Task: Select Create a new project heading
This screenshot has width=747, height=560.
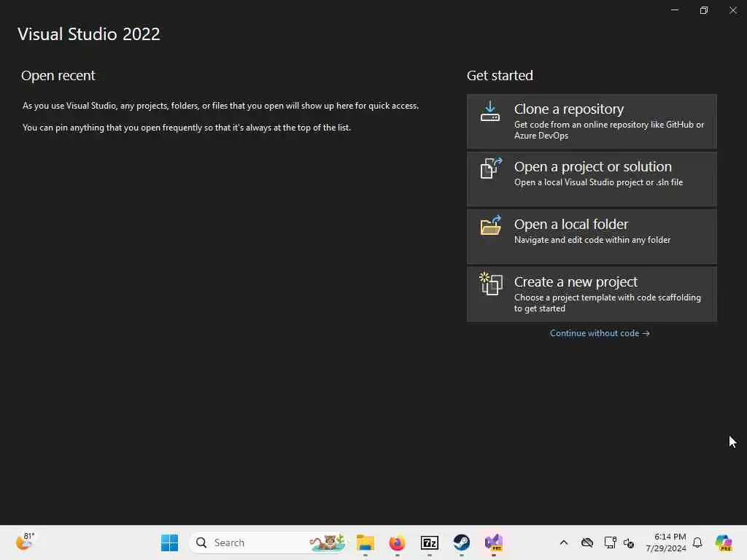Action: click(576, 282)
